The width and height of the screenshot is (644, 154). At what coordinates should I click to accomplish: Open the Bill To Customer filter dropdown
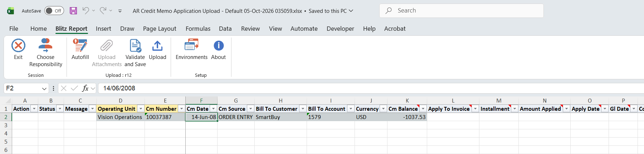click(x=303, y=109)
